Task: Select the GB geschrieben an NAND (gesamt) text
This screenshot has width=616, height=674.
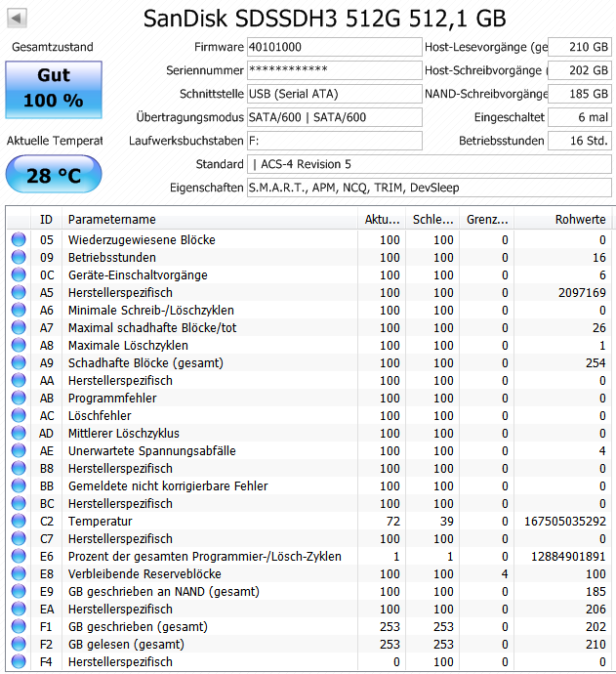Action: (x=164, y=592)
